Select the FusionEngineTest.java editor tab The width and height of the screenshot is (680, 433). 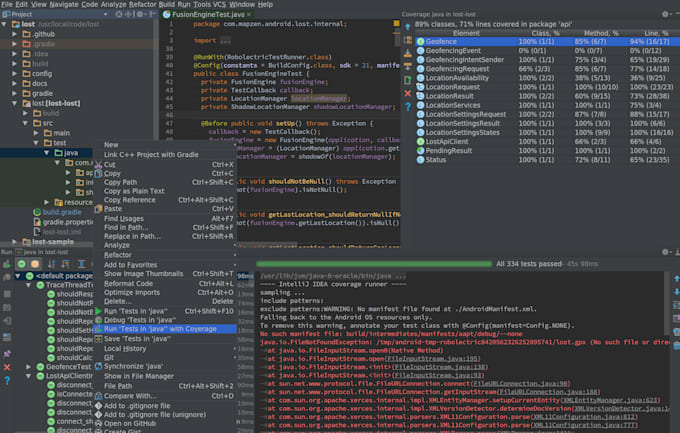click(208, 14)
